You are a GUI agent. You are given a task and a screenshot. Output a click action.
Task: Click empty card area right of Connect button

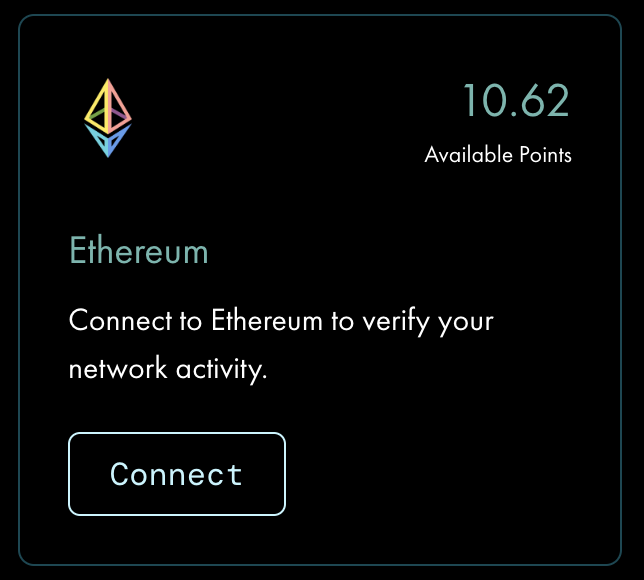[x=452, y=474]
